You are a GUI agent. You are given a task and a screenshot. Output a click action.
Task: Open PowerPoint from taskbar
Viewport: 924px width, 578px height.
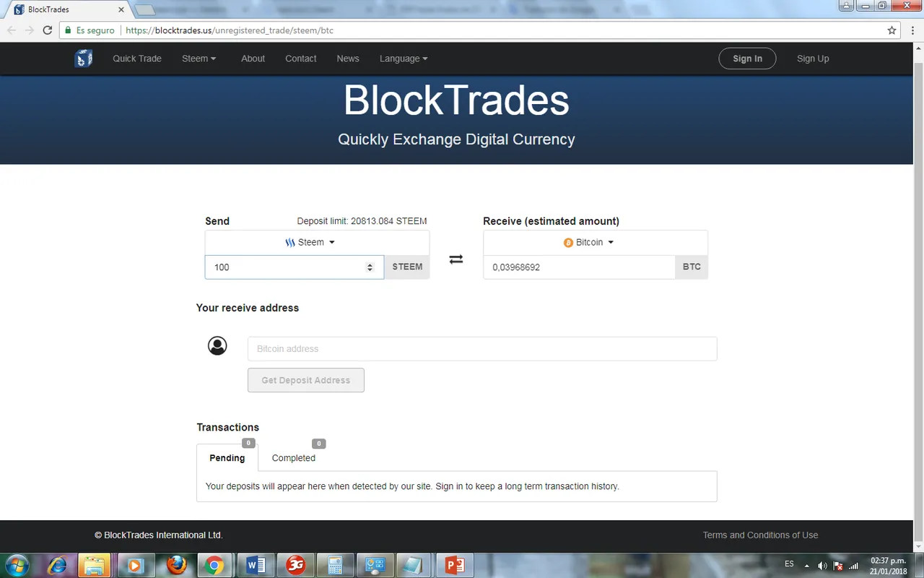pos(454,565)
